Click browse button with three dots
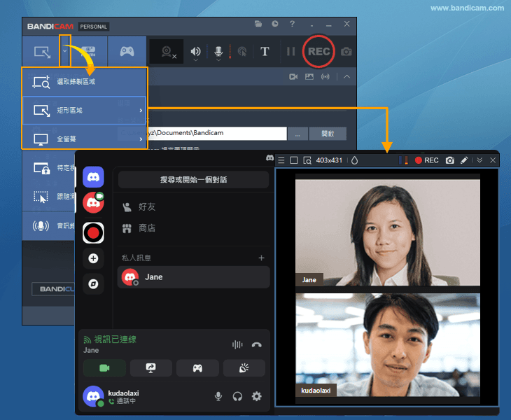The height and width of the screenshot is (420, 511). point(297,134)
